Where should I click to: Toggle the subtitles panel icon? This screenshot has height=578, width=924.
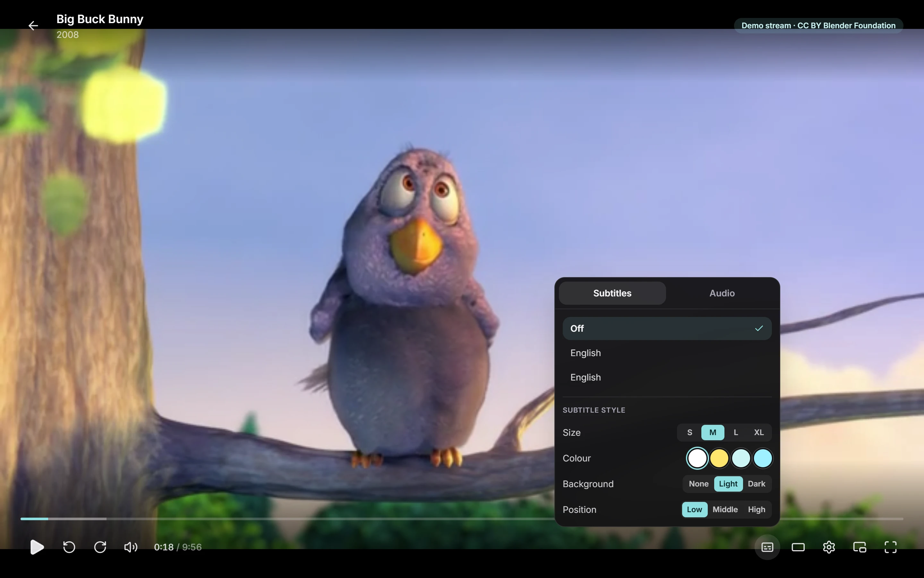(767, 547)
